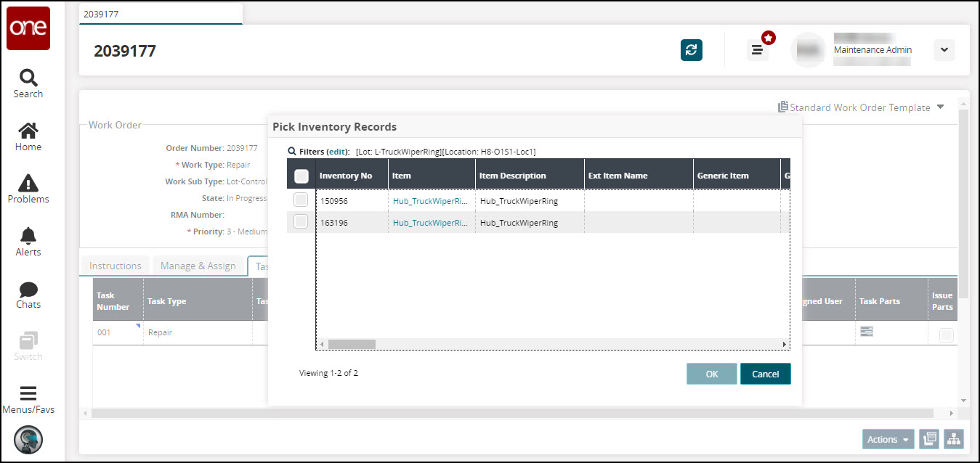980x463 pixels.
Task: Open the Problems warning icon
Action: [28, 189]
